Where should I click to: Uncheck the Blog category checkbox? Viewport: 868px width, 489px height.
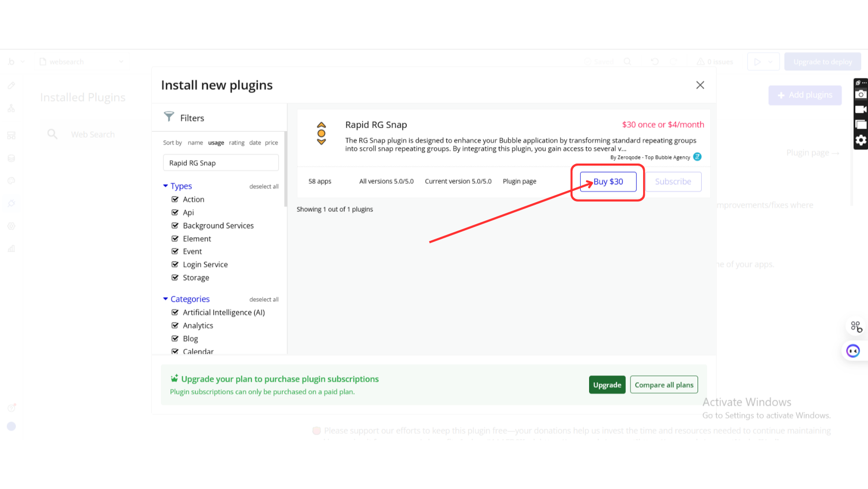(x=175, y=338)
